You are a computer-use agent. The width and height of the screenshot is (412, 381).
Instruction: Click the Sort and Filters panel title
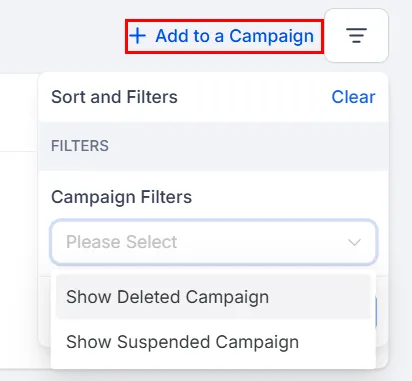114,97
